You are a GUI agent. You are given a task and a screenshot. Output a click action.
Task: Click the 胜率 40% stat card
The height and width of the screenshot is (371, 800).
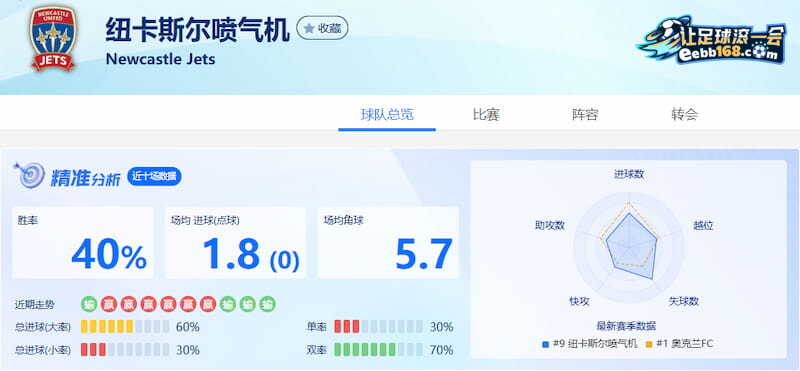(x=83, y=242)
